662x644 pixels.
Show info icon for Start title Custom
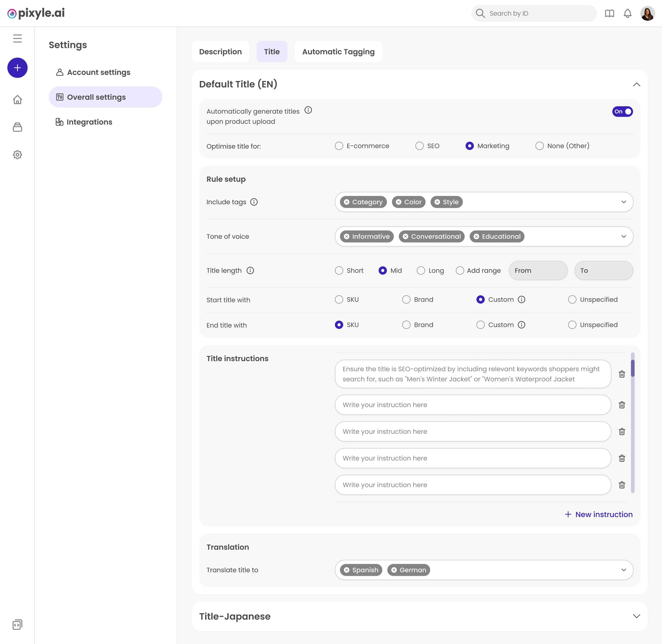point(522,299)
